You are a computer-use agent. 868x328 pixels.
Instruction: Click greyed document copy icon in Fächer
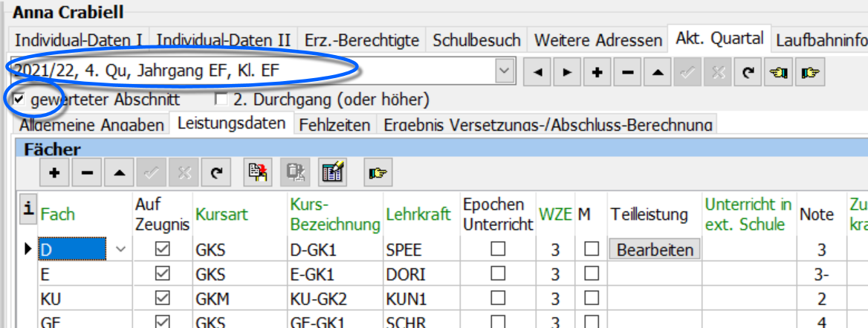[296, 173]
